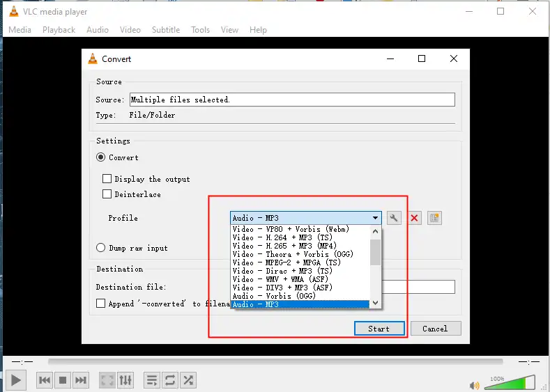
Task: Click remaining time label right of seek bar
Action: pos(529,361)
